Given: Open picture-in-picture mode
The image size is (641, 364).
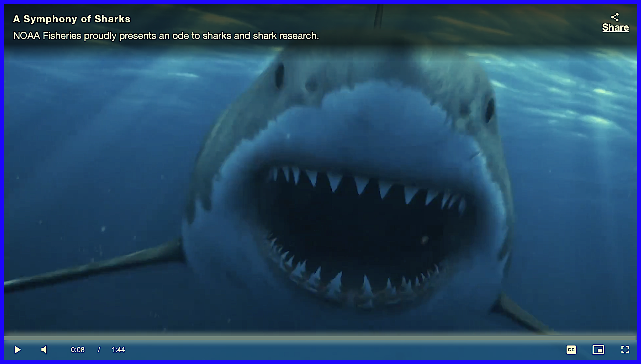Looking at the screenshot, I should (x=598, y=350).
